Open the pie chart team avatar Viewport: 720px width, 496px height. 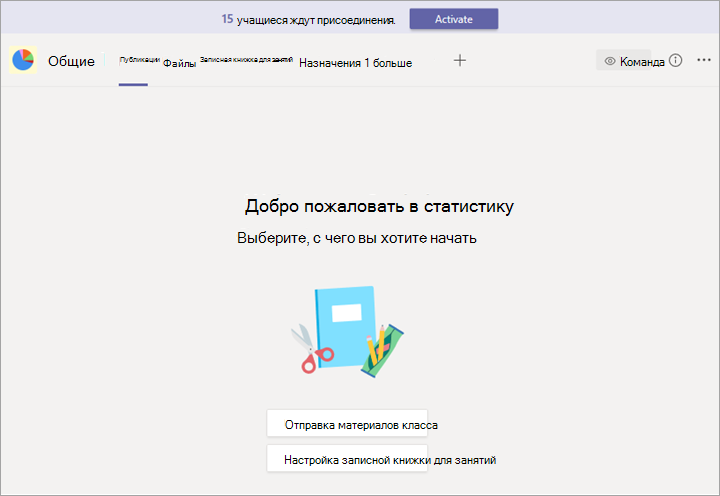[23, 60]
